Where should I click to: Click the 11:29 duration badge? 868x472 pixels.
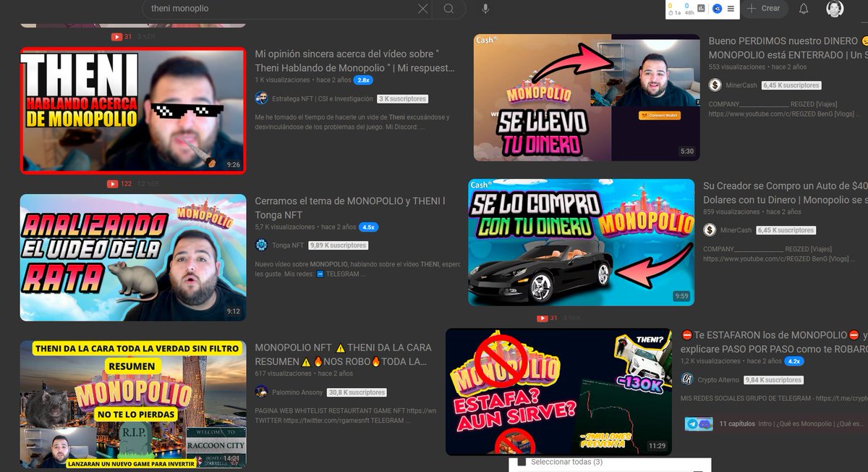click(x=657, y=446)
